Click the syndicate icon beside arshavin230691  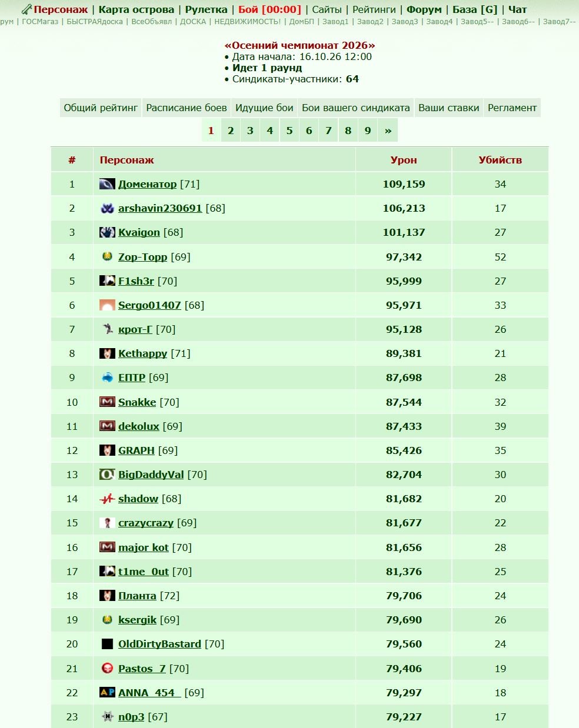click(x=107, y=208)
